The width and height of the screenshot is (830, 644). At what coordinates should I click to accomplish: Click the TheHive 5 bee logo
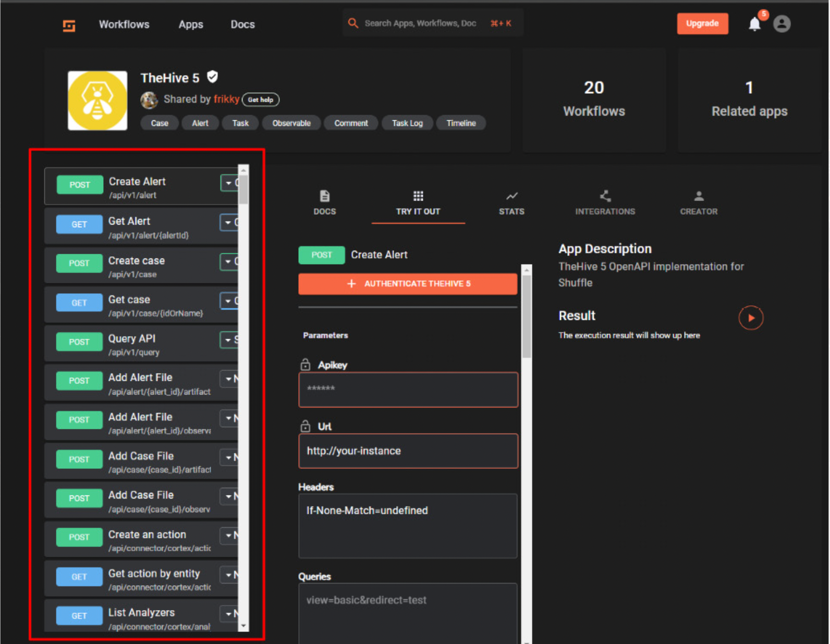97,101
